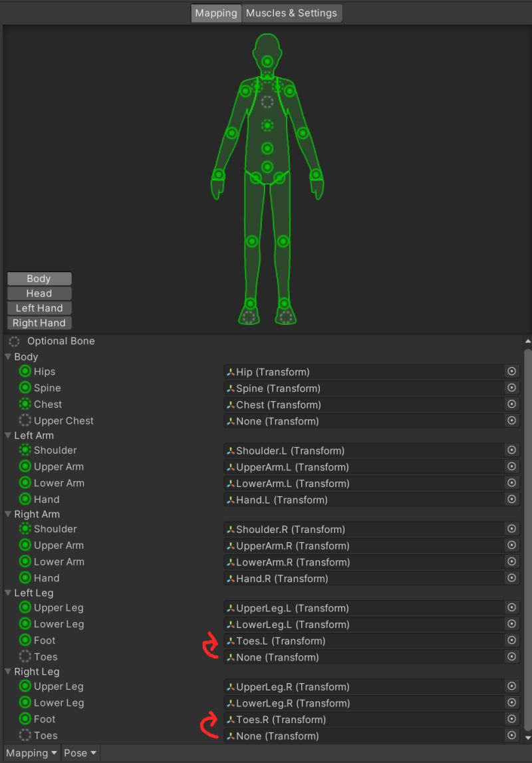The height and width of the screenshot is (763, 532).
Task: Click the Chest bone indicator circle in list
Action: [24, 404]
